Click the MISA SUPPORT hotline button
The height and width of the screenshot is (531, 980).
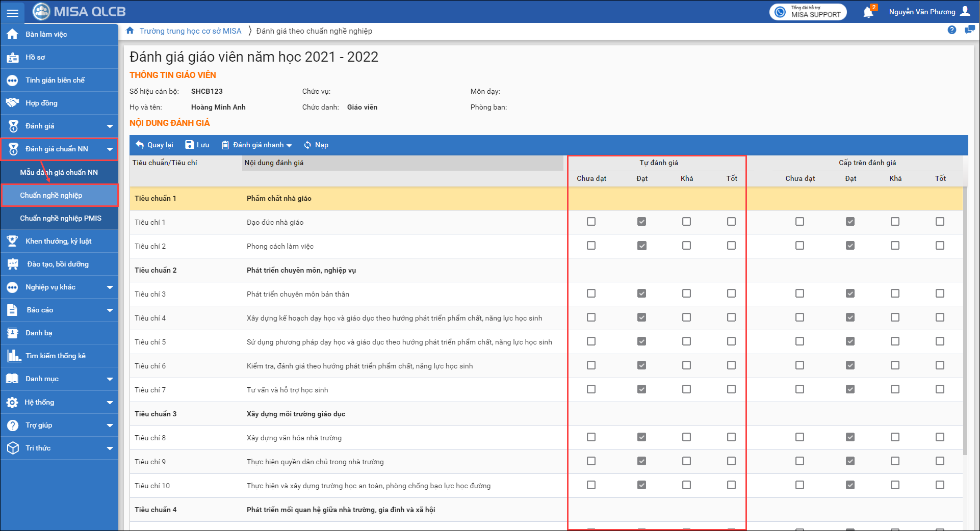click(x=808, y=12)
